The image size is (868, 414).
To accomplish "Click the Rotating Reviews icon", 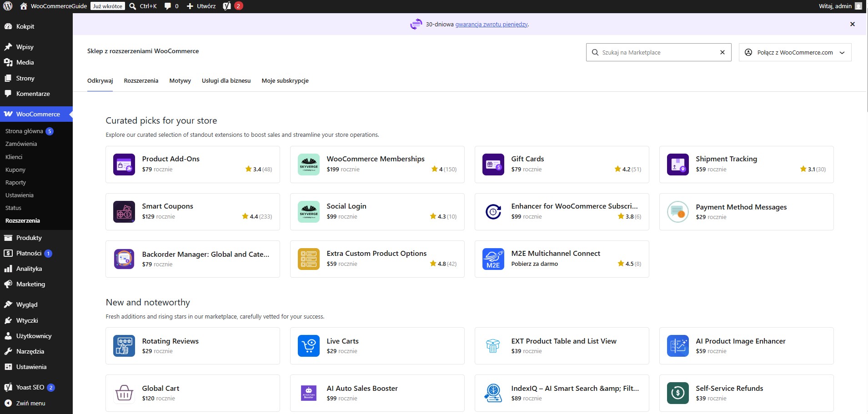I will (124, 346).
